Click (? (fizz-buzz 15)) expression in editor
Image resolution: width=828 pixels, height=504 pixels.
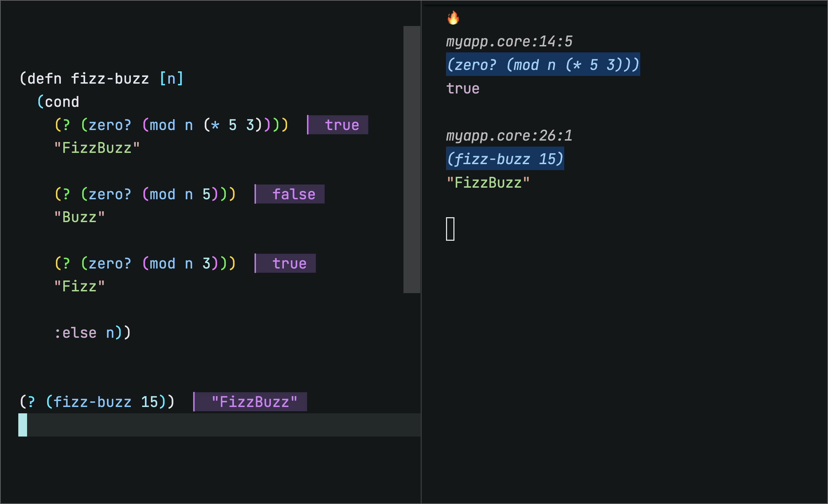click(97, 402)
